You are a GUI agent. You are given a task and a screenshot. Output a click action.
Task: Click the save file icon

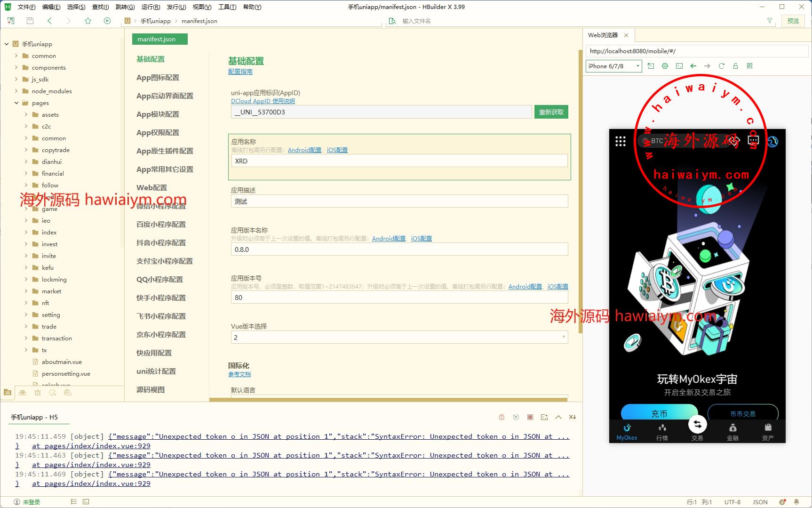30,21
